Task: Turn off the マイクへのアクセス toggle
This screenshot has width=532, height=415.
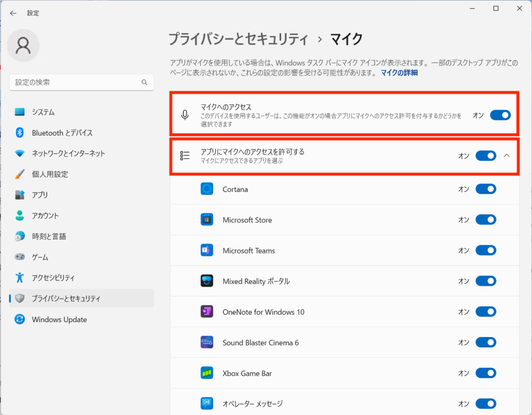Action: pos(500,115)
